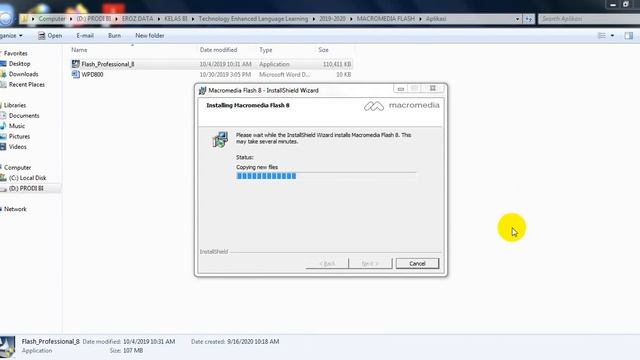Viewport: 640px width, 360px height.
Task: Select Libraries in the navigation pane
Action: coord(15,105)
